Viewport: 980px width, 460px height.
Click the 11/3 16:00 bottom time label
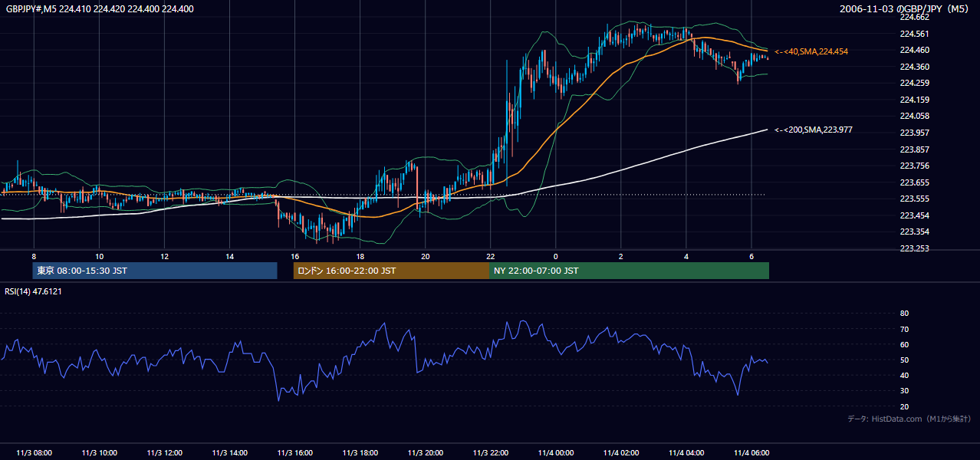click(x=294, y=452)
